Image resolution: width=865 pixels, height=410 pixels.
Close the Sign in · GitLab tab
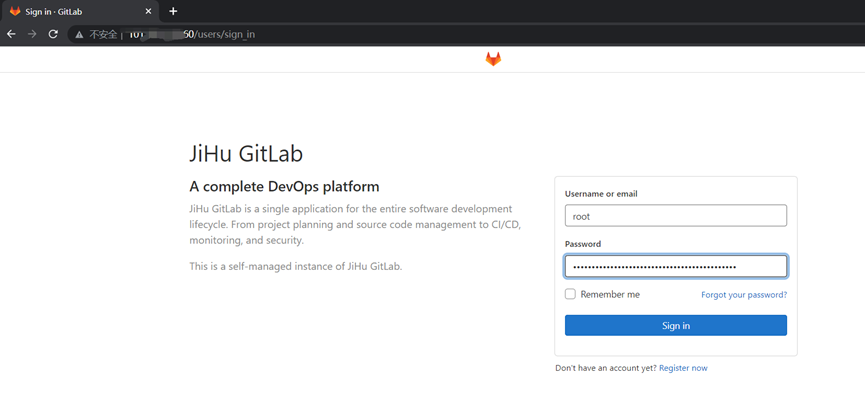[x=148, y=11]
